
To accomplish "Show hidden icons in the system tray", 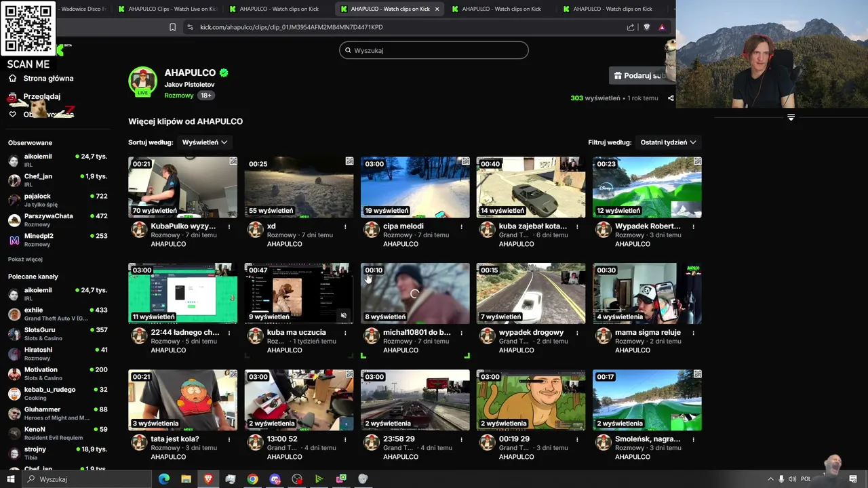I will click(x=770, y=479).
